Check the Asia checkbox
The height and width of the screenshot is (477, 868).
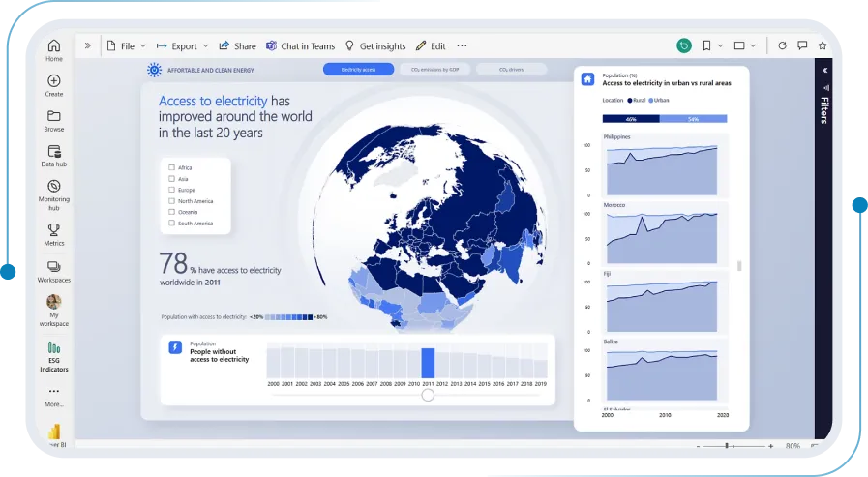171,179
